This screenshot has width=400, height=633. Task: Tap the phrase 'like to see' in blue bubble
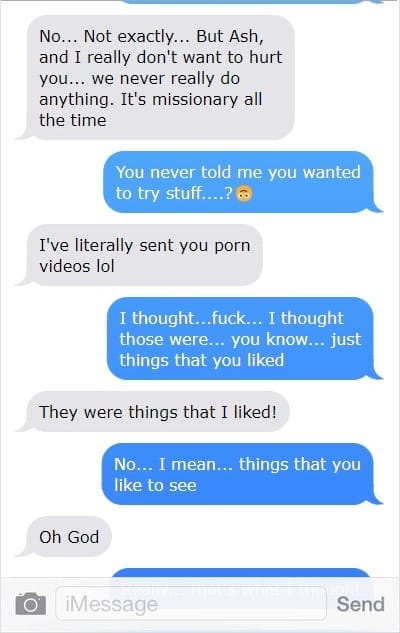[x=155, y=485]
